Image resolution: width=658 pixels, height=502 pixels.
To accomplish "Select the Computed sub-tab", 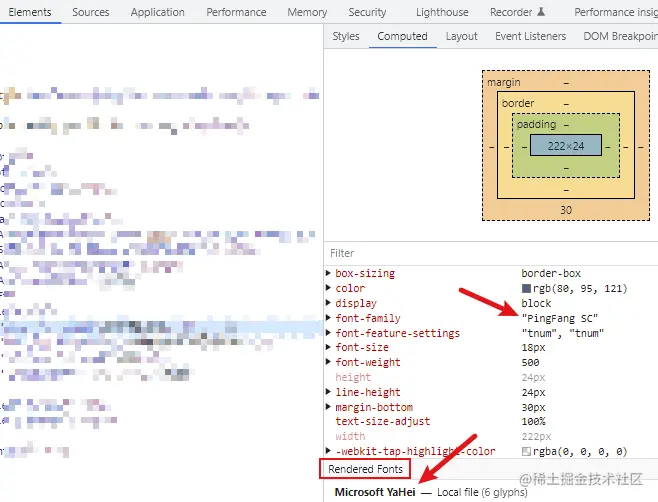I will pos(402,36).
